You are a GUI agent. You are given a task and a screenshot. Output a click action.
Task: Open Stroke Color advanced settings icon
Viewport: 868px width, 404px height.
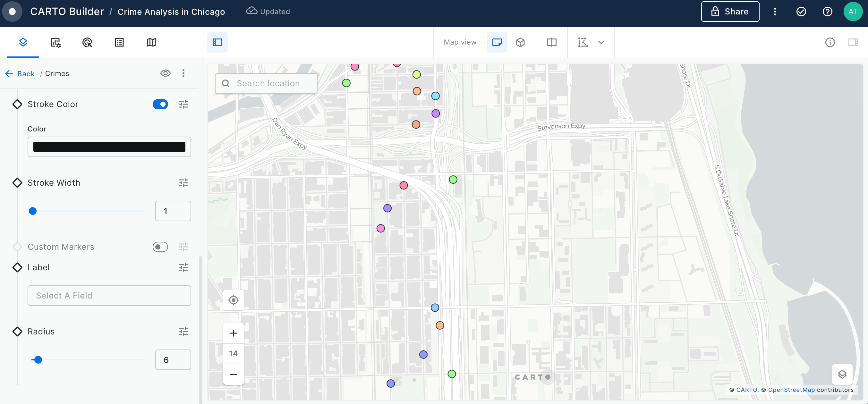point(183,104)
